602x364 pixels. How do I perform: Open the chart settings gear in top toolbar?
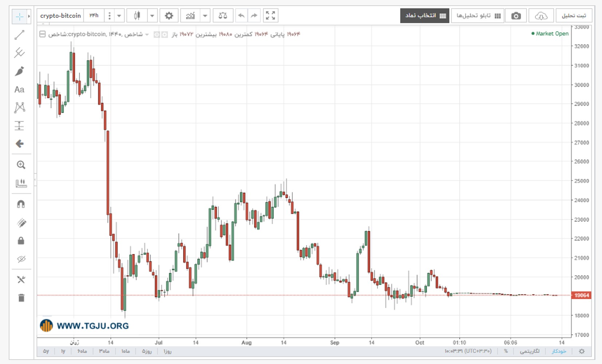click(169, 16)
